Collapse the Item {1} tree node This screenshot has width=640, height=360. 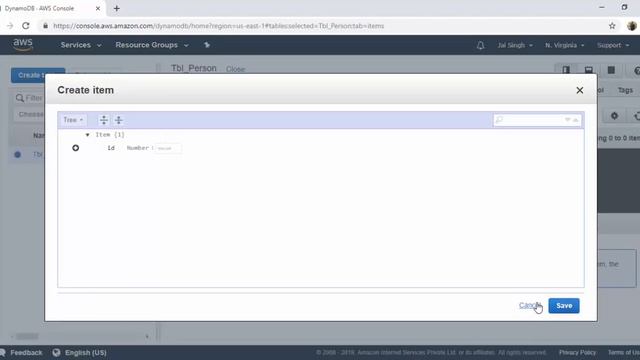(87, 135)
